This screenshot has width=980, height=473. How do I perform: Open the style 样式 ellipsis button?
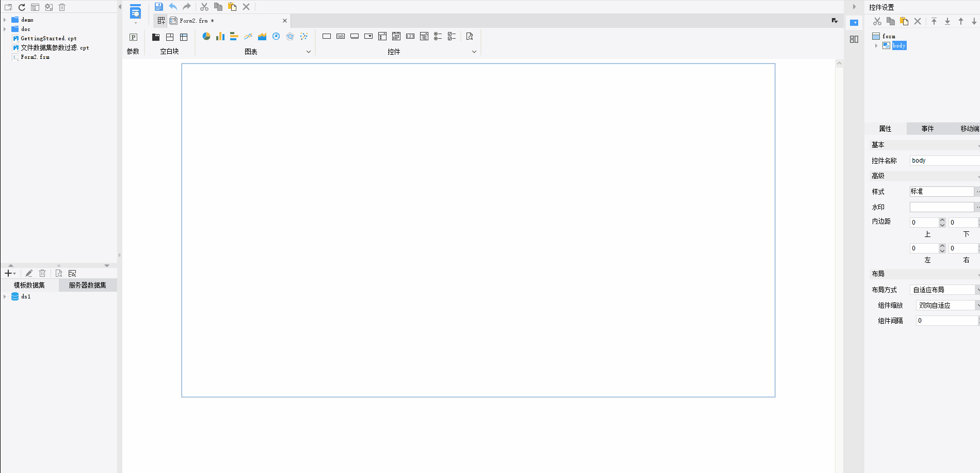click(977, 192)
